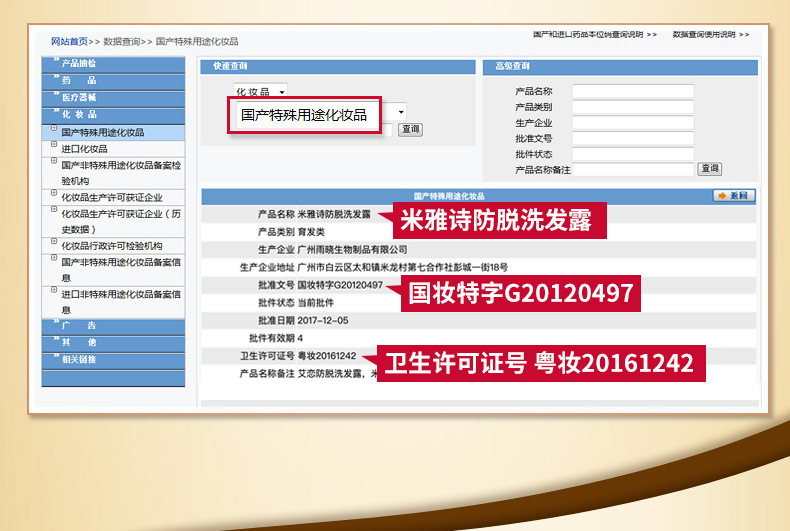790x531 pixels.
Task: Expand plus icon beside 化妆品生产许可获证企业
Action: tap(54, 192)
